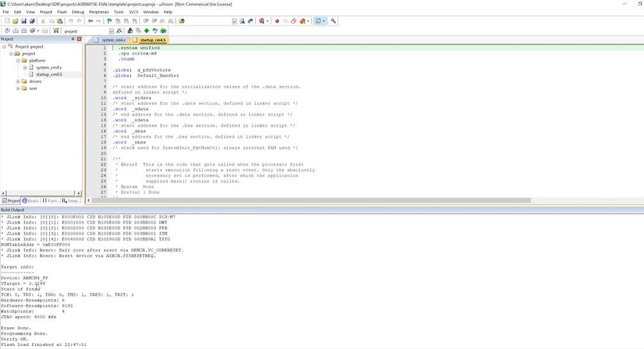Open the debug session dropdown arrow
Screen dimensions: 644x349
(x=268, y=21)
